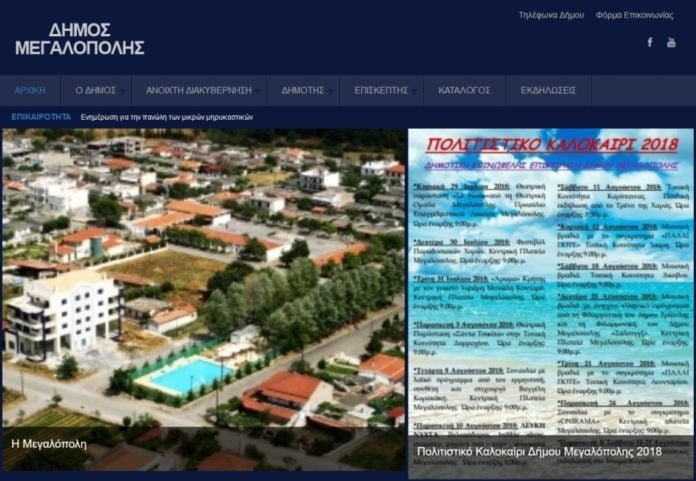696x481 pixels.
Task: Click the Πολιτιστικό Καλοκαίρι Δήμου Μεγαλόπολης 2018 caption
Action: click(539, 452)
